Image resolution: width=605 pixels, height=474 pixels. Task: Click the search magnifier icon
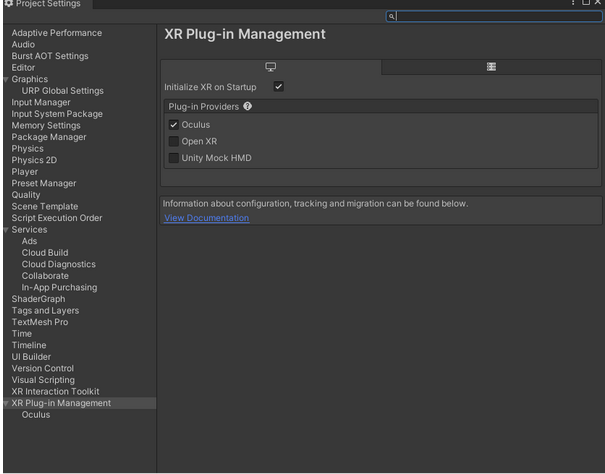[392, 16]
